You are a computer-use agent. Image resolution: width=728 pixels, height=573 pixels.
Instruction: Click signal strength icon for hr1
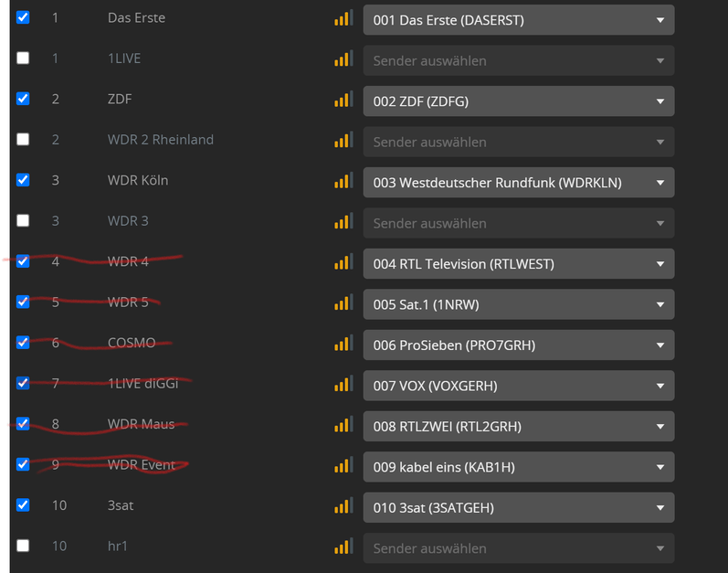pos(343,546)
